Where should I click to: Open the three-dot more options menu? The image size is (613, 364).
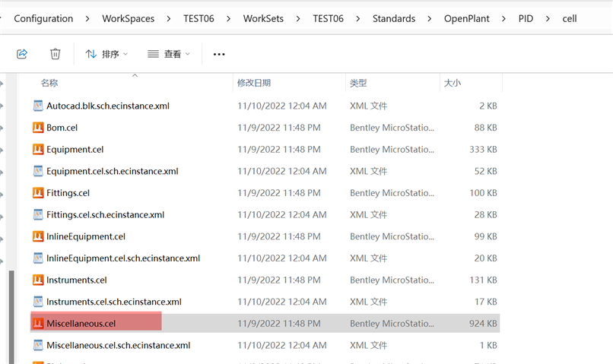click(219, 54)
